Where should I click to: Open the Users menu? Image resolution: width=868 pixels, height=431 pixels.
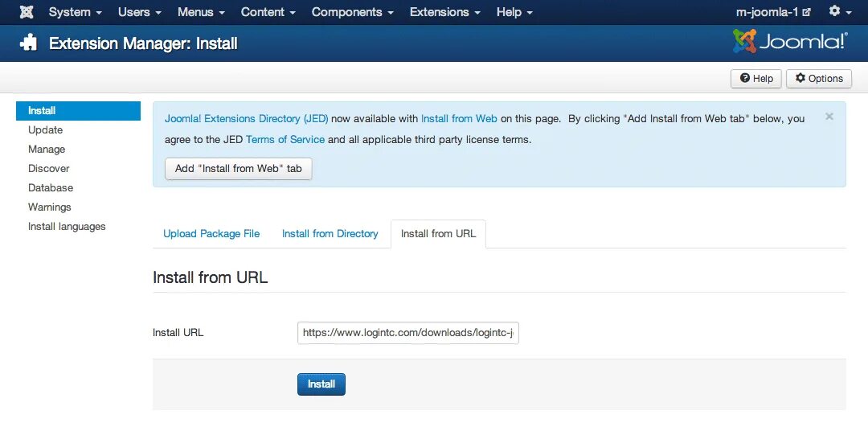click(x=140, y=11)
